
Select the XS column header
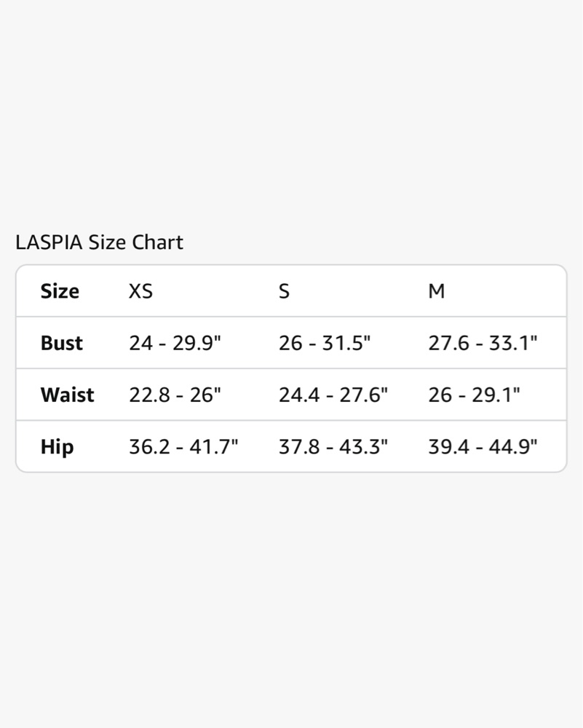coord(140,292)
